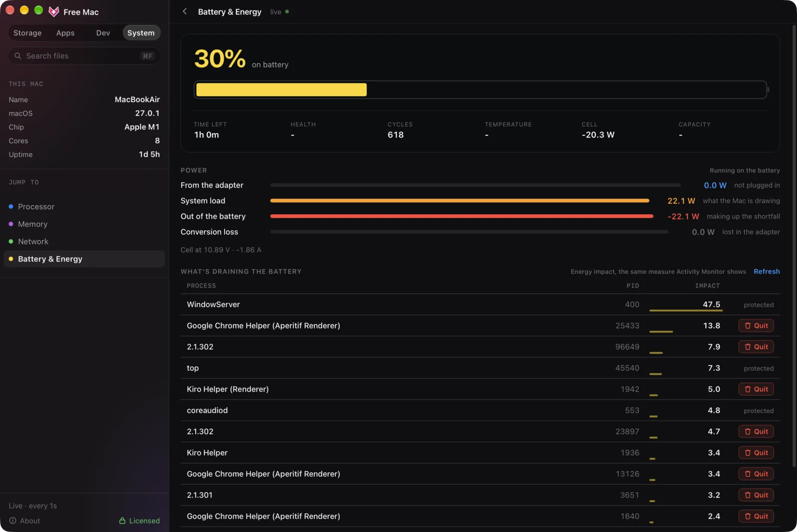Quit 2.1.301 process PID 3651
The image size is (797, 532).
coord(756,495)
